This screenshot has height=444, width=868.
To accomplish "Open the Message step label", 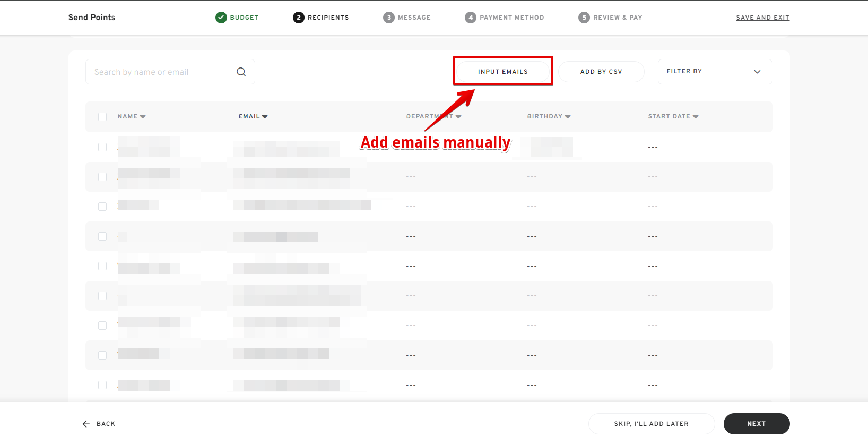I will pos(414,18).
